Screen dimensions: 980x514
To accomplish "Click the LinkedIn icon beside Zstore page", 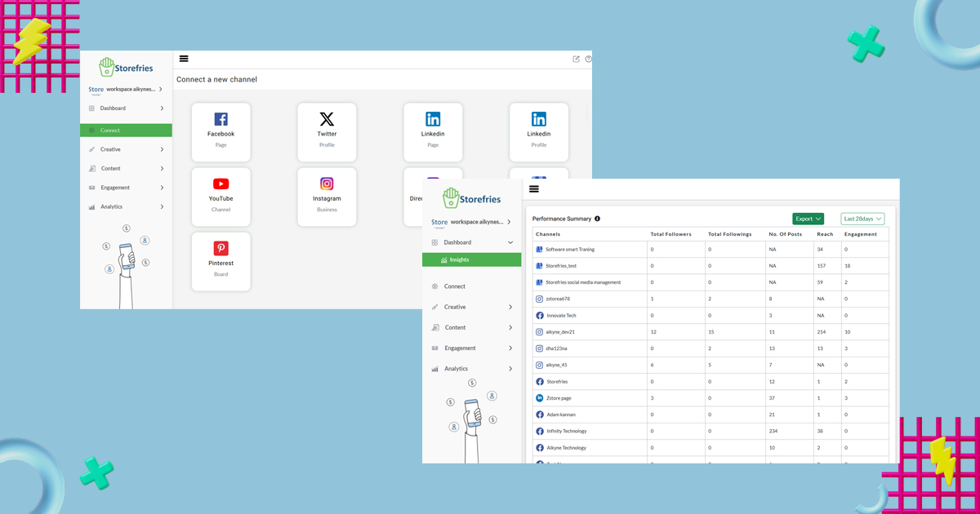I will click(540, 398).
